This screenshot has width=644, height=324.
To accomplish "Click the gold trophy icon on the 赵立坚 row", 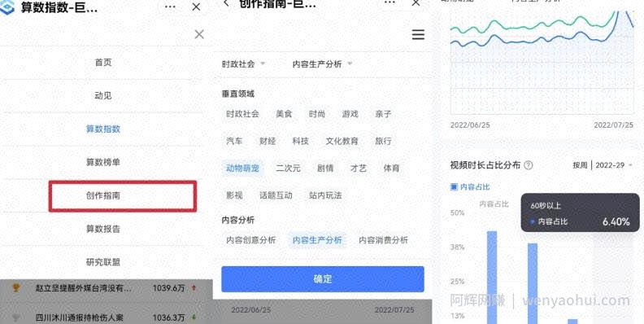I will [16, 288].
